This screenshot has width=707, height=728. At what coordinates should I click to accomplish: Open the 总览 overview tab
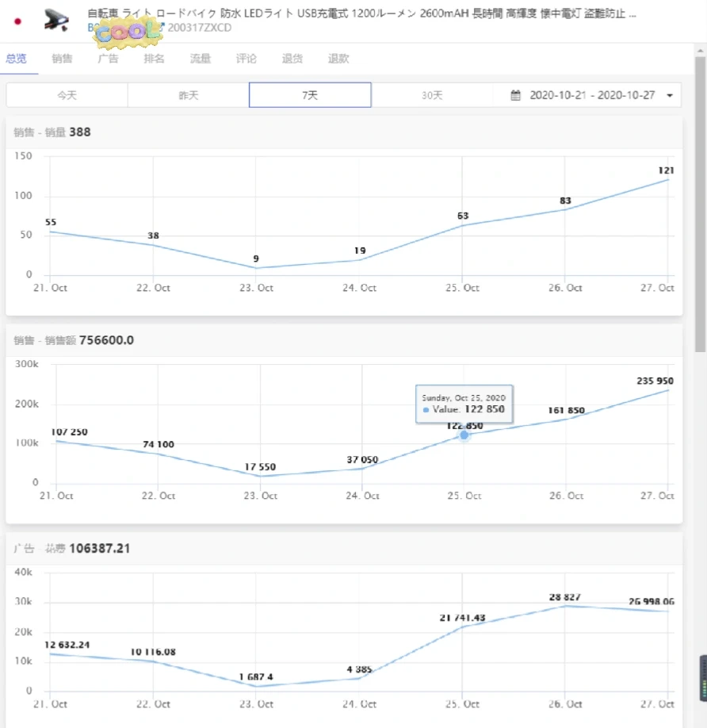pos(16,59)
